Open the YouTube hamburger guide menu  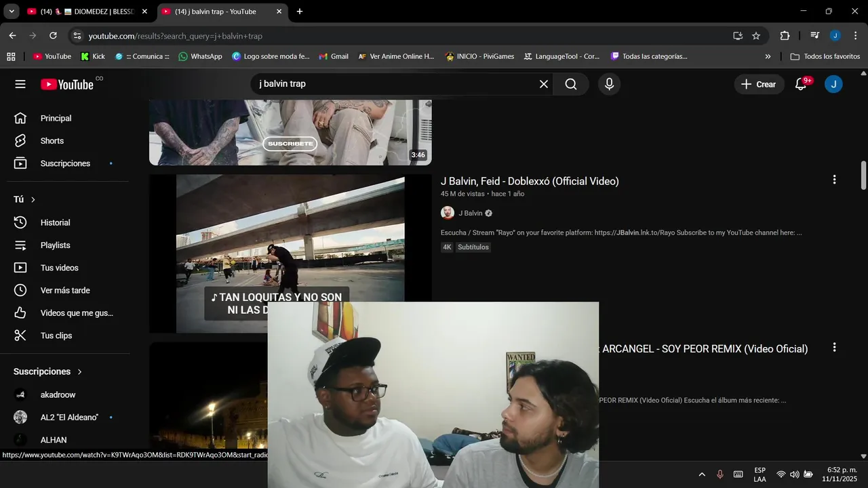(20, 84)
